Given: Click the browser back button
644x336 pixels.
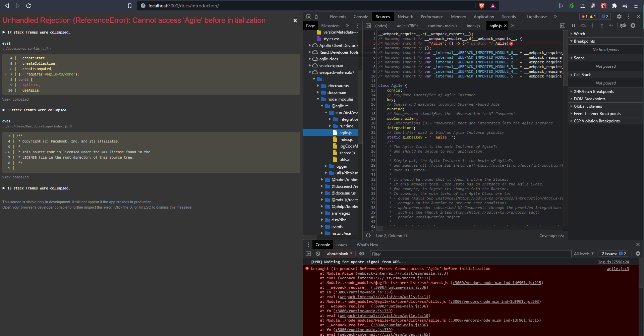Looking at the screenshot, I should pyautogui.click(x=7, y=6).
